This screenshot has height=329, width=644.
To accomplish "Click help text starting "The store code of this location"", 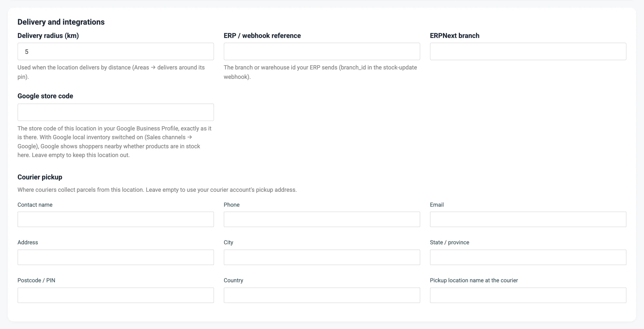I will 114,142.
